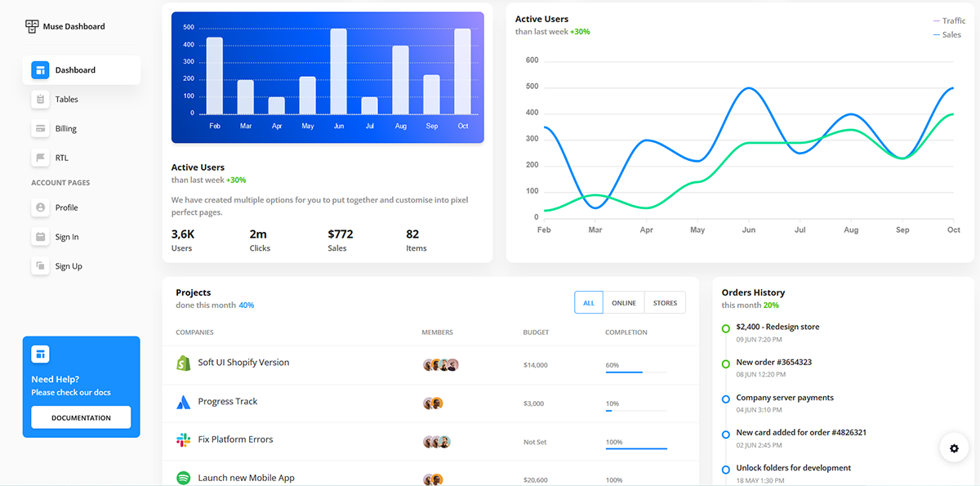
Task: Click the 3,6K Users statistic
Action: pyautogui.click(x=183, y=240)
